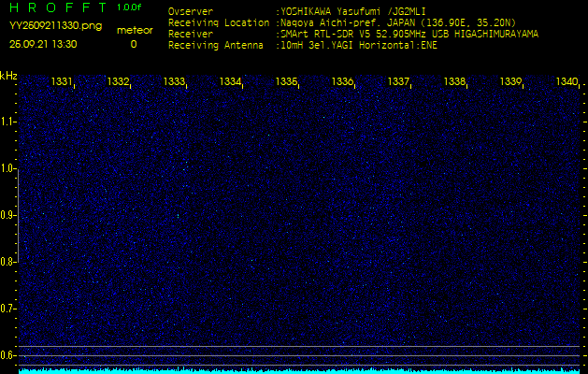
Task: Click the 1331 time marker
Action: click(62, 82)
